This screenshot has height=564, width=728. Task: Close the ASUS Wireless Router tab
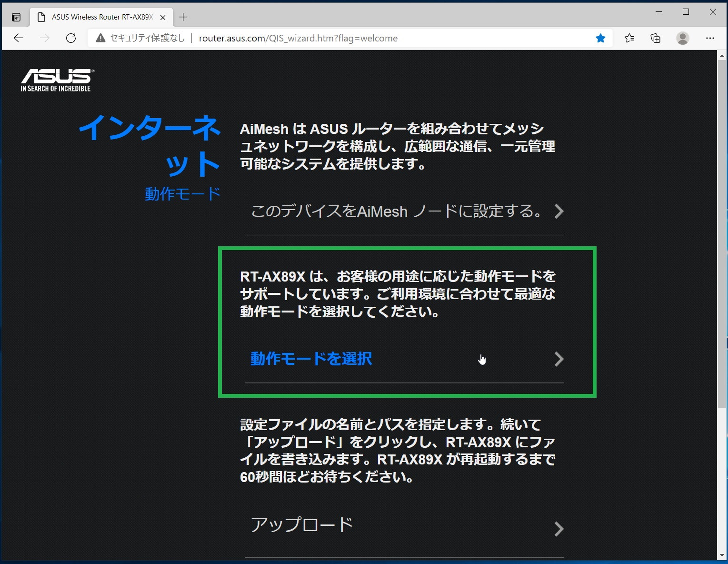pos(163,17)
